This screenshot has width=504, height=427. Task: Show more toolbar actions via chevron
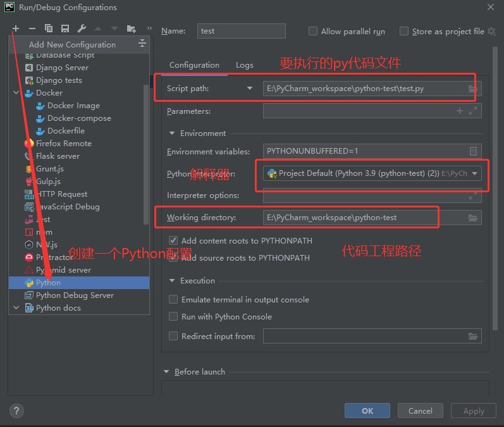(149, 28)
